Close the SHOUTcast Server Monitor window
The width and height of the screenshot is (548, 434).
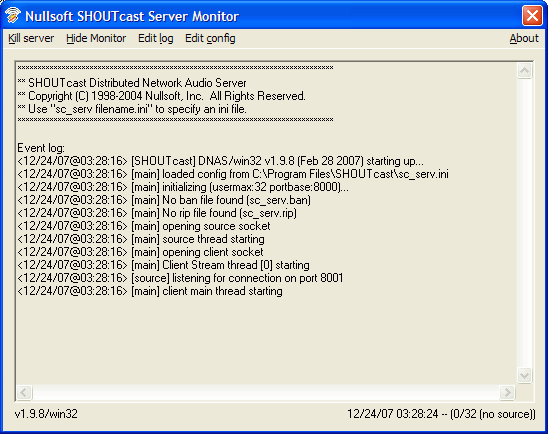coord(532,16)
